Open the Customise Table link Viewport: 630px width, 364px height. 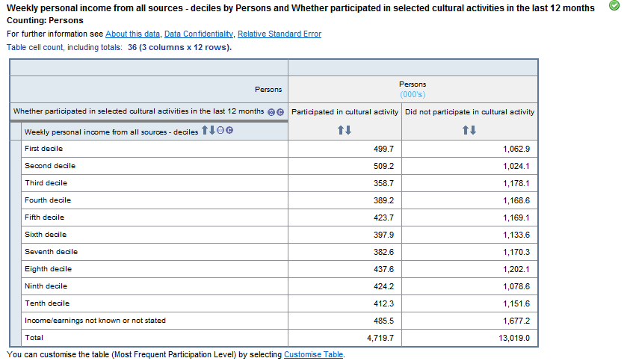tap(314, 354)
